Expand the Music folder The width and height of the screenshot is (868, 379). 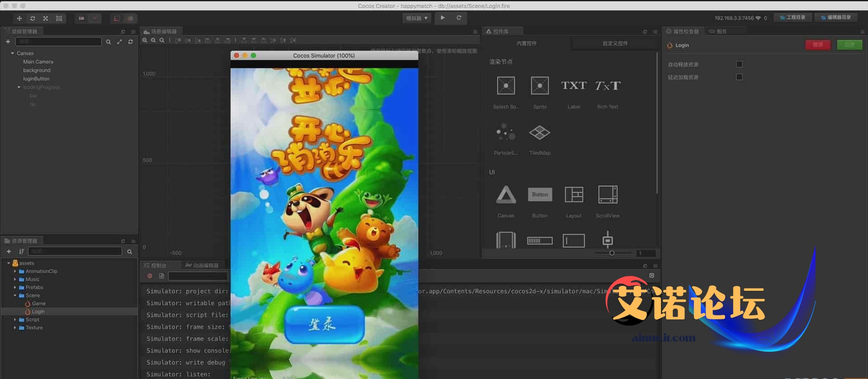(15, 280)
